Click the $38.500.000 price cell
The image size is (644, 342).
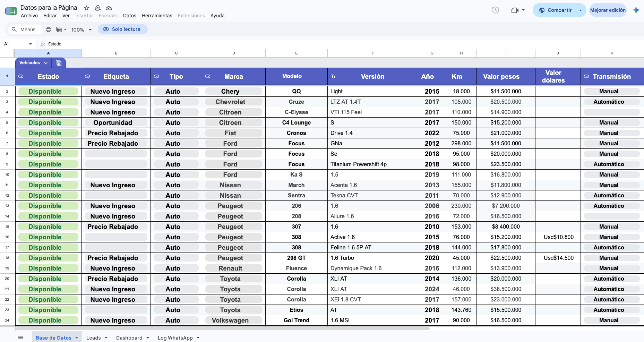506,289
